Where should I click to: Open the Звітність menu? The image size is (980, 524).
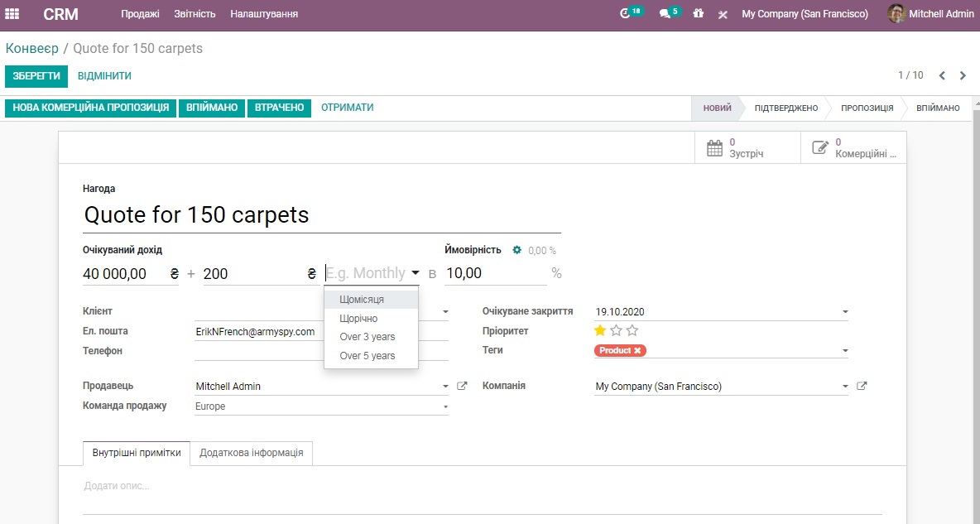[195, 14]
